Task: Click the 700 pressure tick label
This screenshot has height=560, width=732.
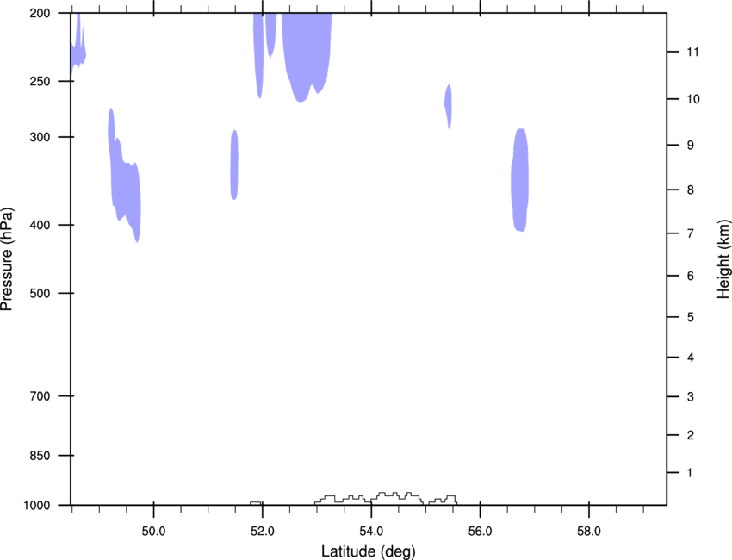Action: (40, 396)
